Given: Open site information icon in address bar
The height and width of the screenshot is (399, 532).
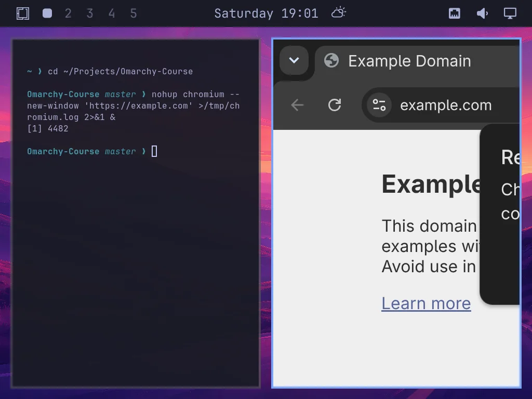Looking at the screenshot, I should pyautogui.click(x=379, y=105).
